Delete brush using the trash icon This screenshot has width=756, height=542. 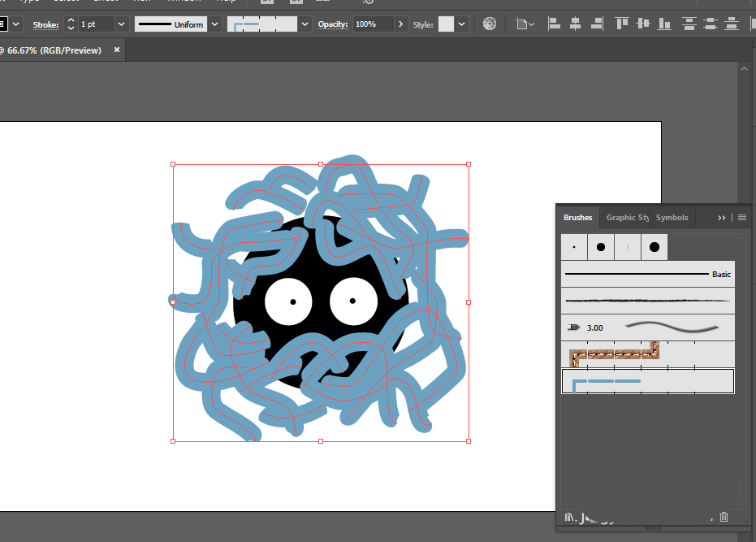pyautogui.click(x=724, y=517)
